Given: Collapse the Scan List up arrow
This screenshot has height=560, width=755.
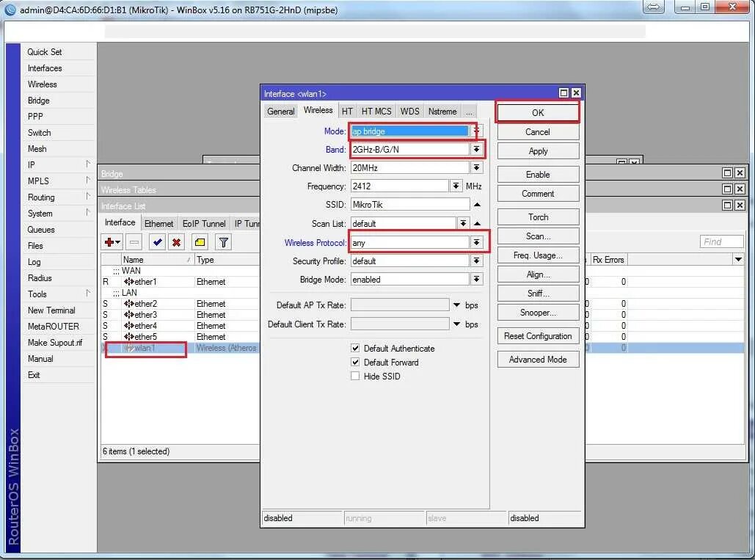Looking at the screenshot, I should click(477, 223).
